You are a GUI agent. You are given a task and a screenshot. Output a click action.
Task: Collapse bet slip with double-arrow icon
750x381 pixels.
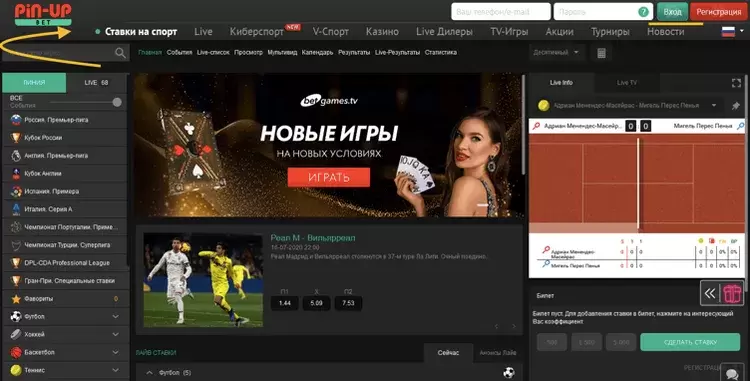pos(710,293)
